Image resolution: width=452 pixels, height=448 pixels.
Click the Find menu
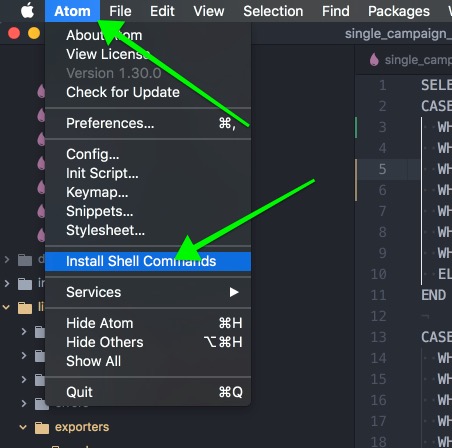point(336,11)
